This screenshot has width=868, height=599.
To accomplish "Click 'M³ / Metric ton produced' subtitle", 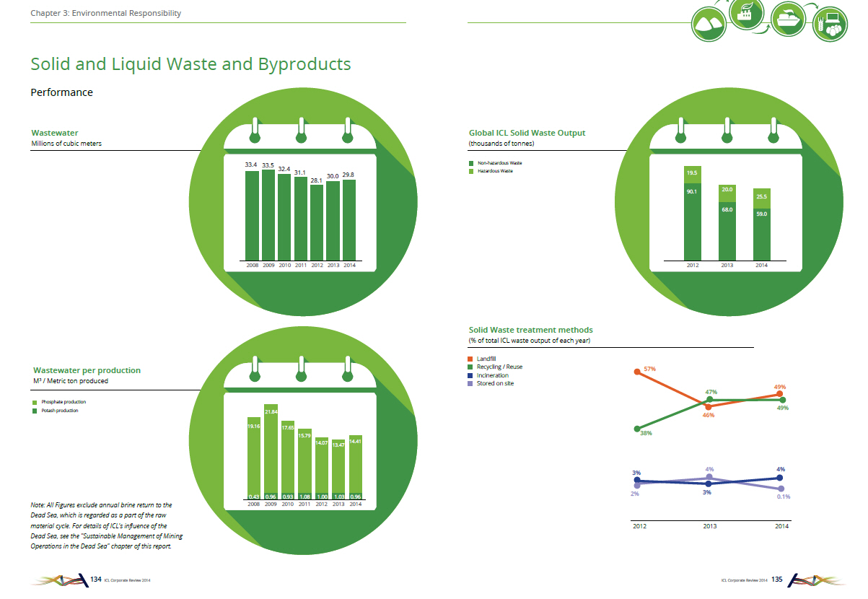I will pyautogui.click(x=69, y=381).
